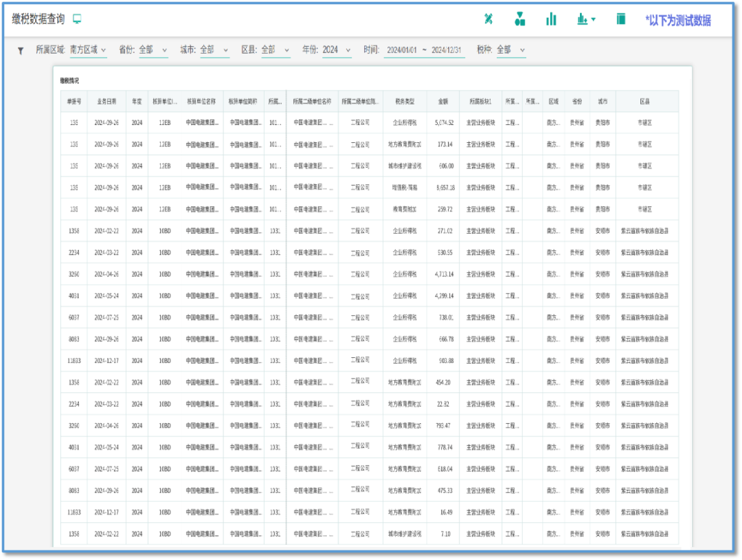The height and width of the screenshot is (560, 742).
Task: Click the 核算单位简称 column header
Action: (x=243, y=101)
